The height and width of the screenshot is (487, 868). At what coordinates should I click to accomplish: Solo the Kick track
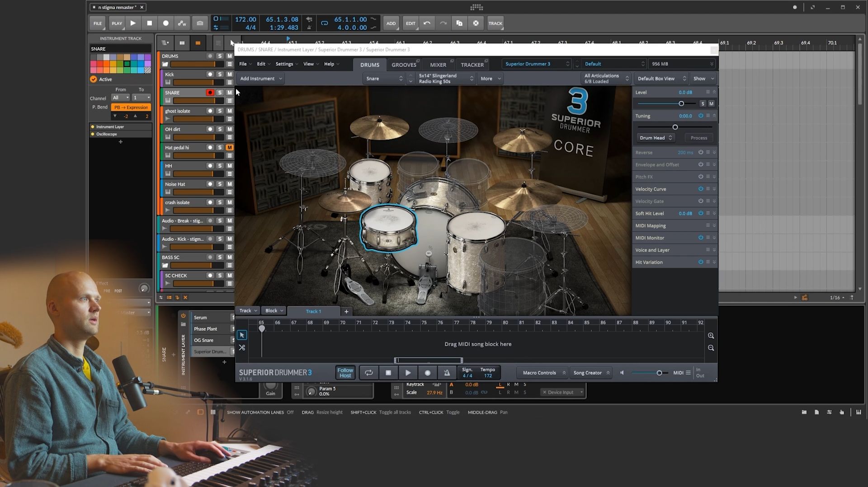coord(220,74)
